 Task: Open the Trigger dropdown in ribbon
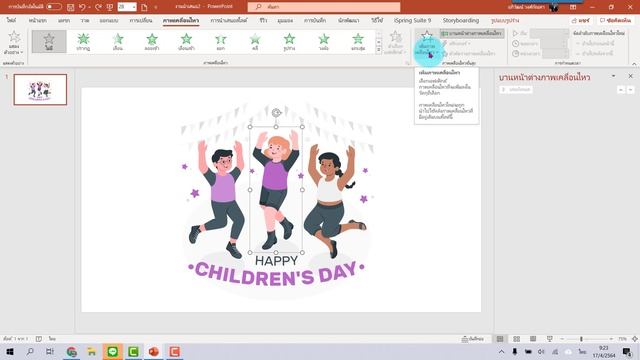(456, 43)
